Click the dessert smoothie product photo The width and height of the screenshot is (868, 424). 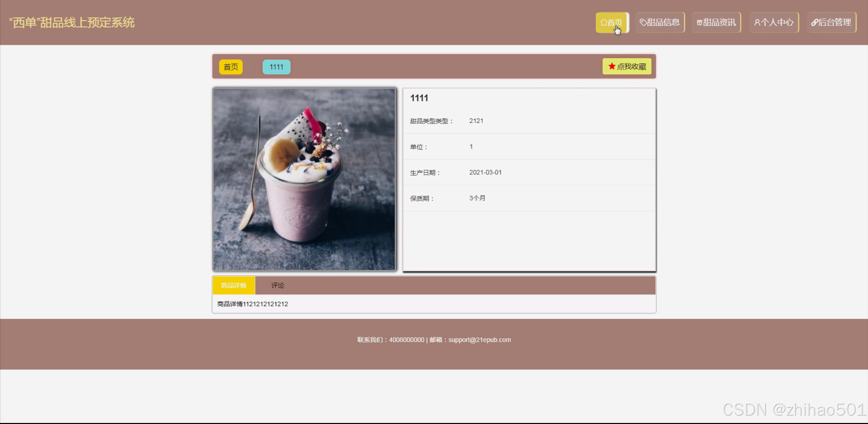click(304, 179)
